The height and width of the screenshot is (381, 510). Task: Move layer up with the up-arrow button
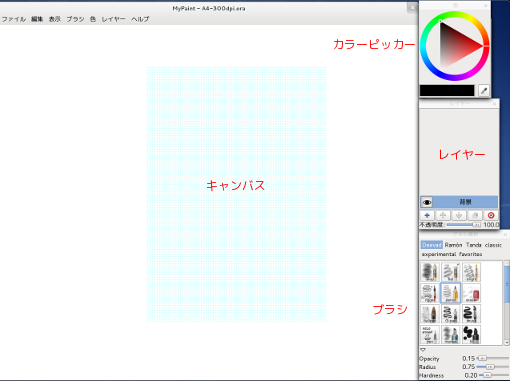pos(443,215)
